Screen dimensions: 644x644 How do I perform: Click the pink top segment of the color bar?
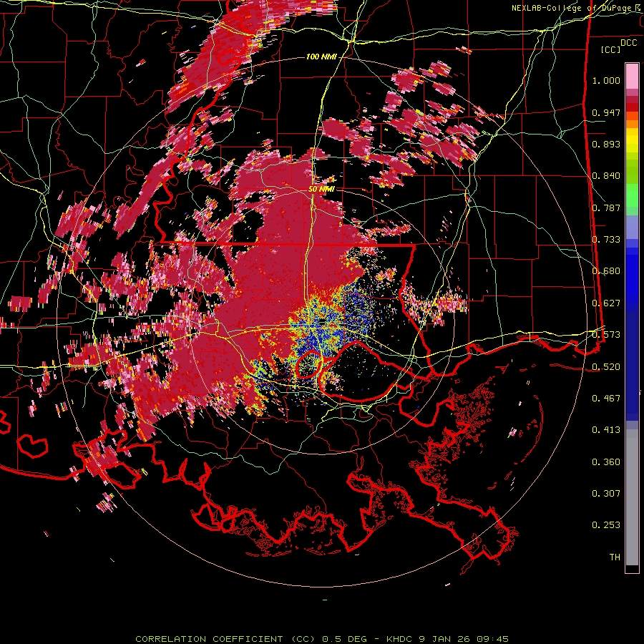coord(632,76)
